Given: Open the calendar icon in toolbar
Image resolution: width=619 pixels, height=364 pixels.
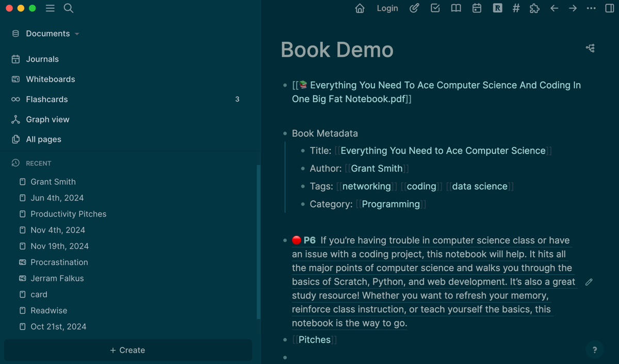Looking at the screenshot, I should click(477, 8).
